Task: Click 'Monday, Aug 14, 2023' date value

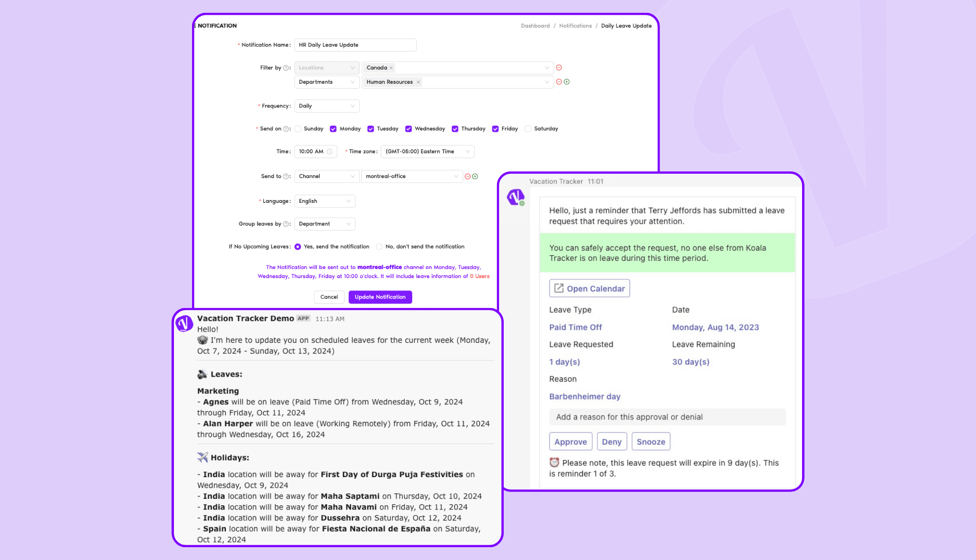Action: pyautogui.click(x=715, y=328)
